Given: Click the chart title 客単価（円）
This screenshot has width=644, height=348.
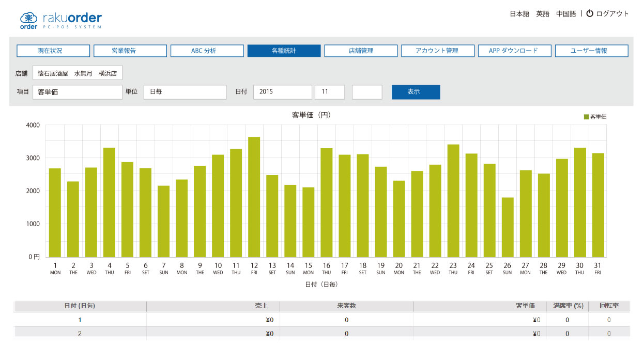Looking at the screenshot, I should tap(311, 115).
